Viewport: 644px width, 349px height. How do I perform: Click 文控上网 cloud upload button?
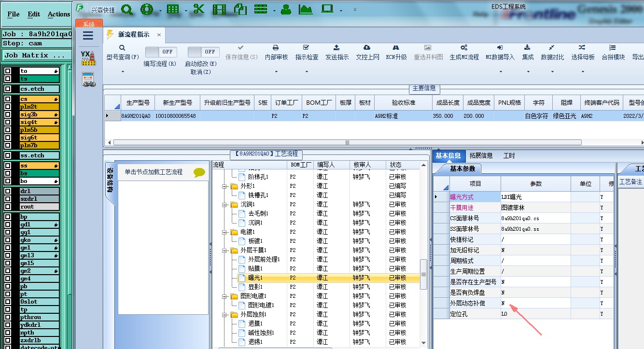coord(367,53)
